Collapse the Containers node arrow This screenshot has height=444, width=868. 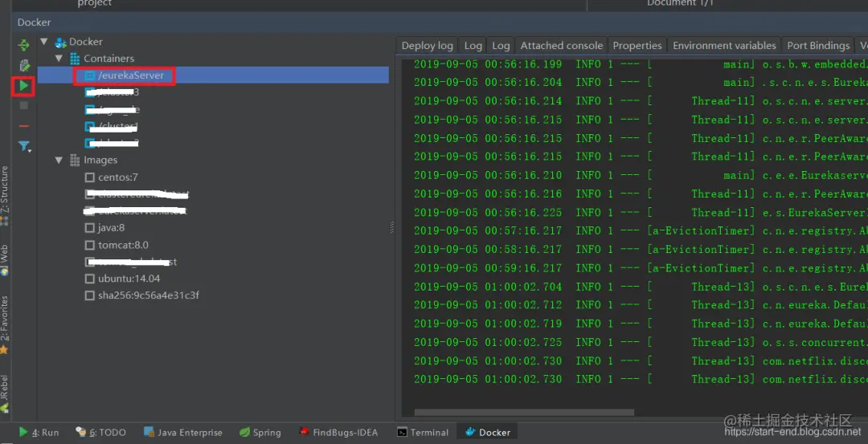click(59, 58)
